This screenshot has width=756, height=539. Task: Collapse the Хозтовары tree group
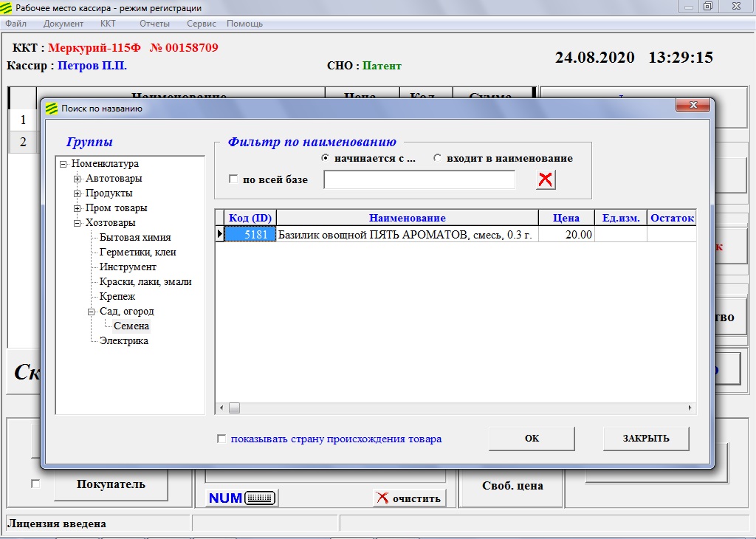click(x=78, y=223)
